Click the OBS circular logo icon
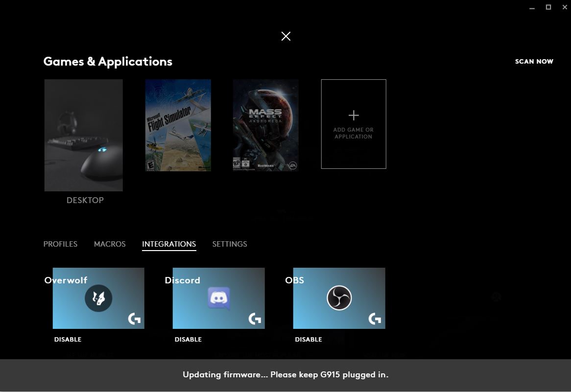This screenshot has width=571, height=392. pos(339,298)
